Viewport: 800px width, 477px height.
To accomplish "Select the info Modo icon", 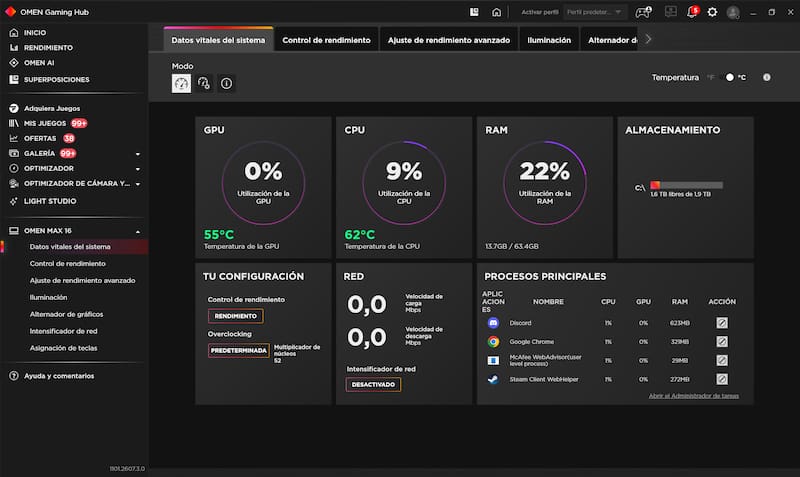I will coord(226,83).
